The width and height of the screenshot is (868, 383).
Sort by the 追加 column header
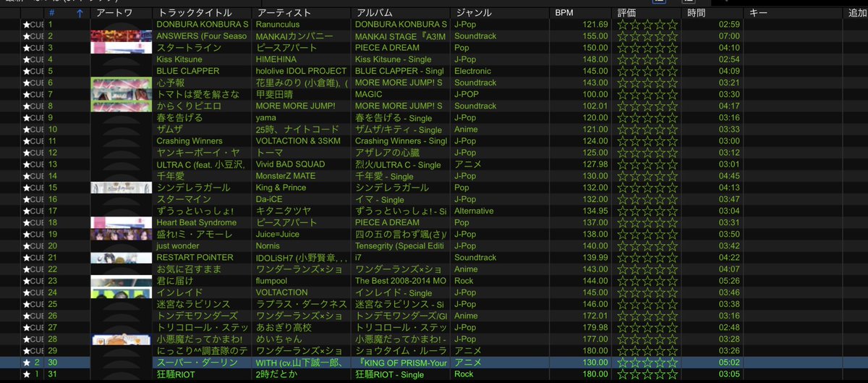pos(857,13)
